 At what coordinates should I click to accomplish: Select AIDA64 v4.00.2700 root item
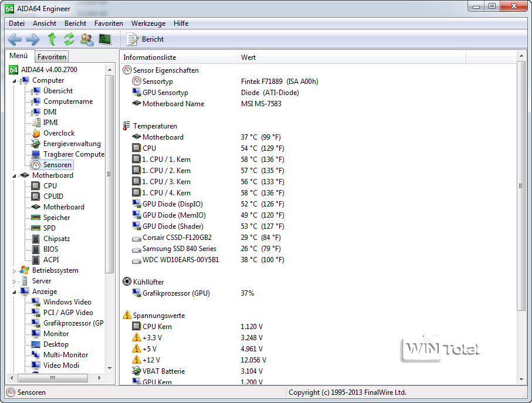click(49, 70)
